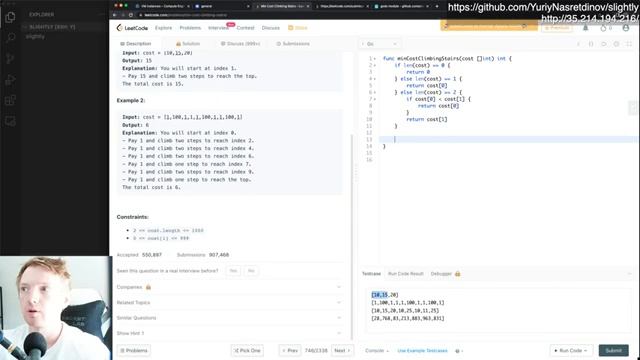The height and width of the screenshot is (360, 640).
Task: Open the user profile avatar icon
Action: pos(626,28)
